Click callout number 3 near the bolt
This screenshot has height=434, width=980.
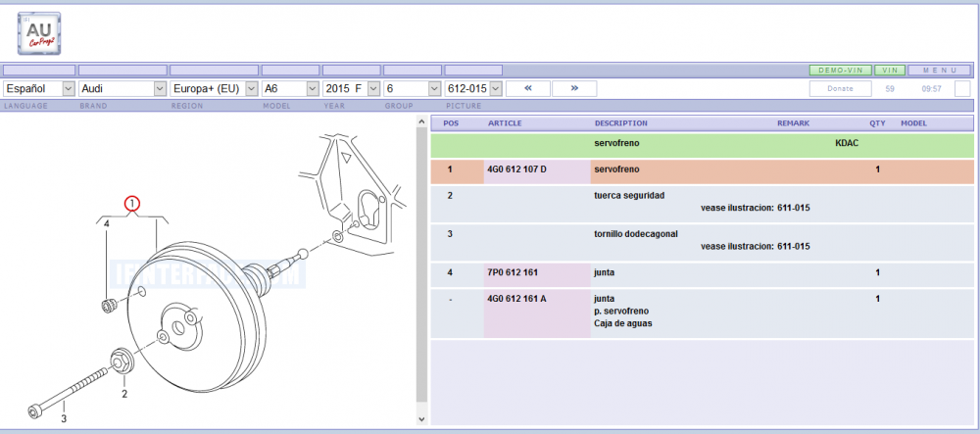[x=65, y=419]
